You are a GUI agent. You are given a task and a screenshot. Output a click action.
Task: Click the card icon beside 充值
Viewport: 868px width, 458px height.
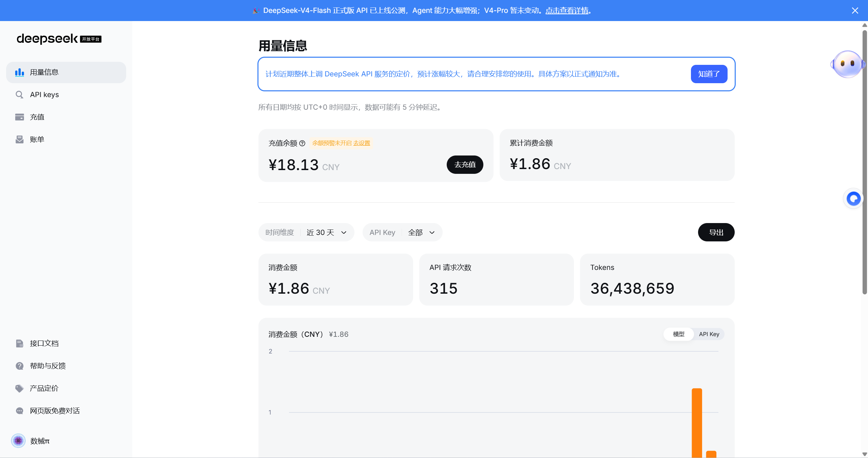click(x=20, y=117)
